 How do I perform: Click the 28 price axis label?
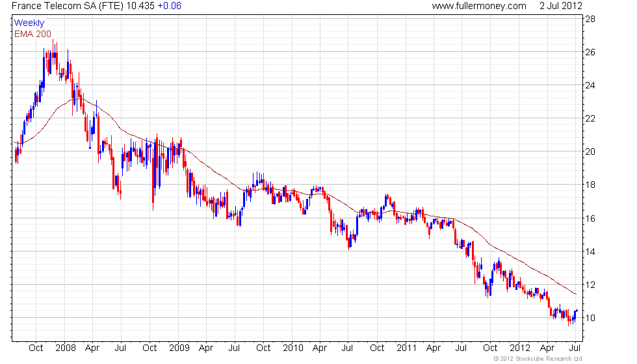coord(590,19)
